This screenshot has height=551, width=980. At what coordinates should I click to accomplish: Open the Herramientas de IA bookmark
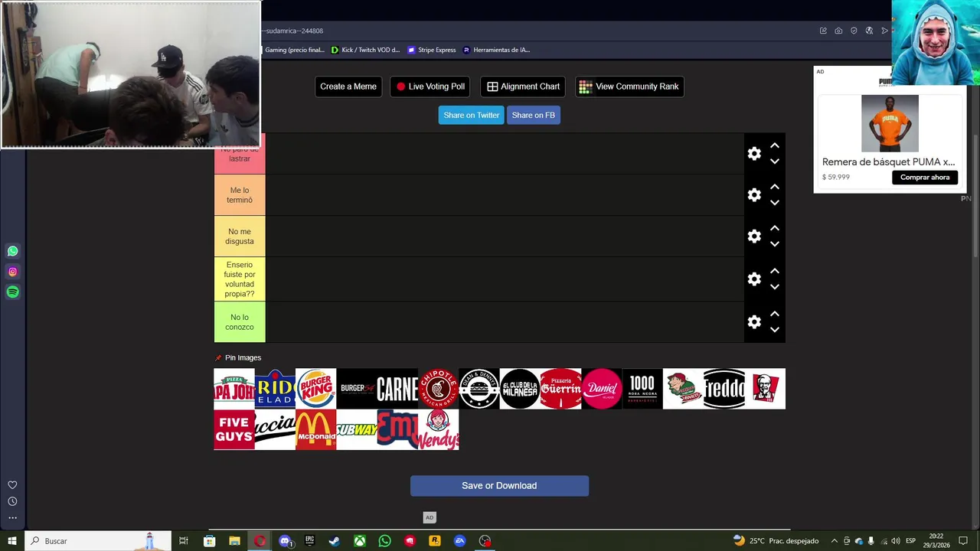pyautogui.click(x=496, y=50)
